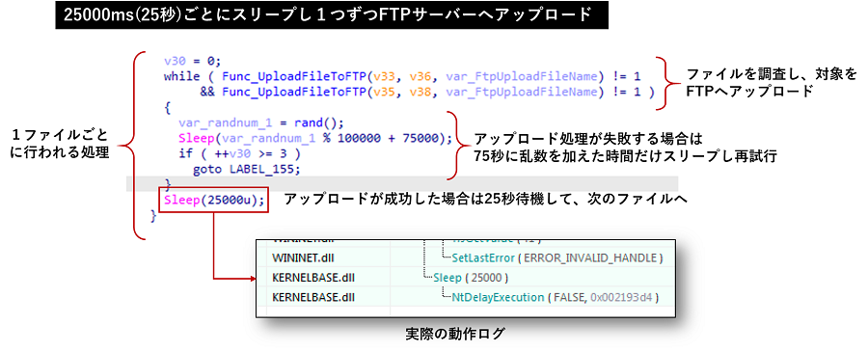Click "NtDelayExecution ( FALSE, 0x002193d4 )" log entry
The image size is (868, 352).
point(556,297)
